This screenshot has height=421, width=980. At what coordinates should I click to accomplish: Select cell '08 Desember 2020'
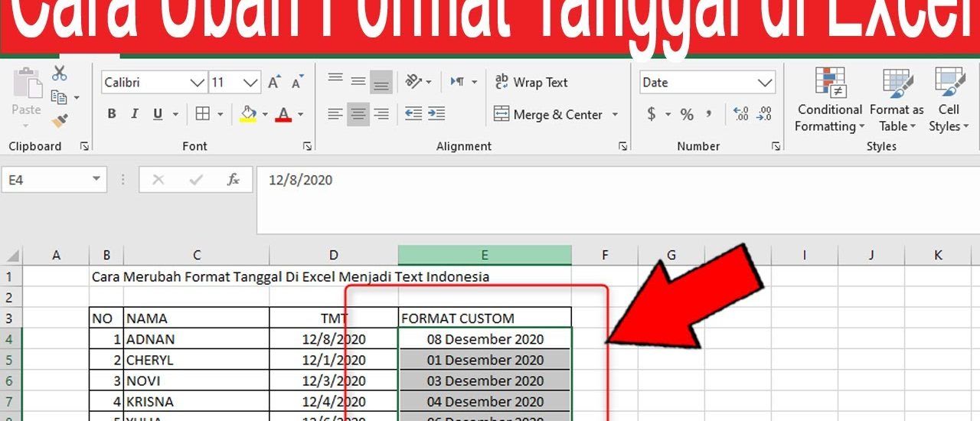click(485, 338)
